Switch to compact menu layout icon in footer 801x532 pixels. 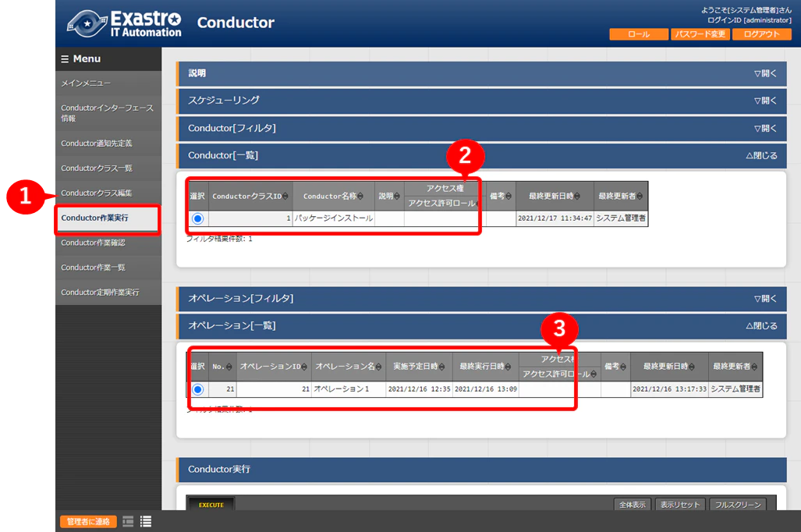tap(128, 521)
